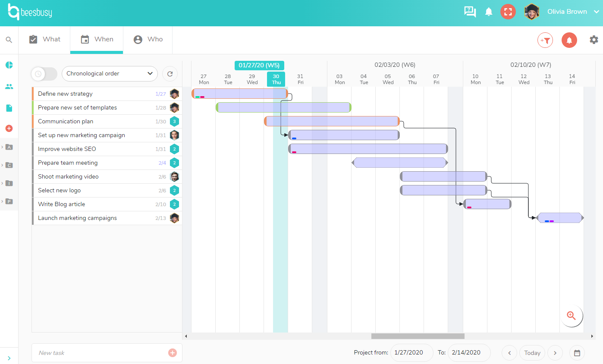
Task: Switch to the What tab
Action: point(44,39)
